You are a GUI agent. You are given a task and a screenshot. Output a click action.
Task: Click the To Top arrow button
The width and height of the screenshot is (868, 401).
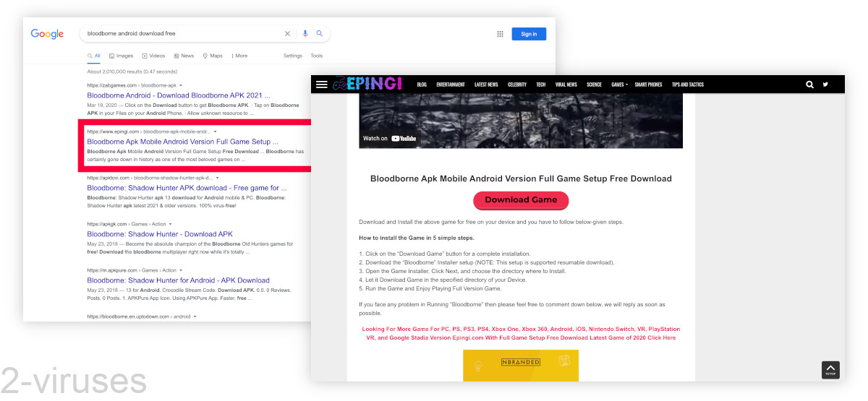click(x=830, y=369)
